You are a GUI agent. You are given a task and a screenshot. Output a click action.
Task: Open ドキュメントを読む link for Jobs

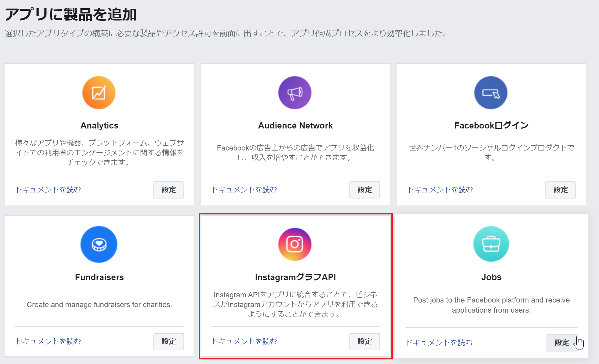pos(439,343)
